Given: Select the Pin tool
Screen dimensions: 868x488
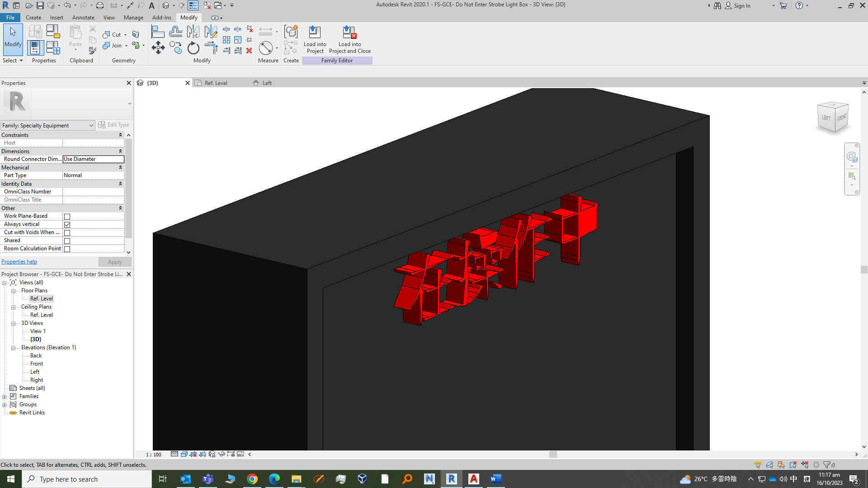Looking at the screenshot, I should tap(249, 40).
